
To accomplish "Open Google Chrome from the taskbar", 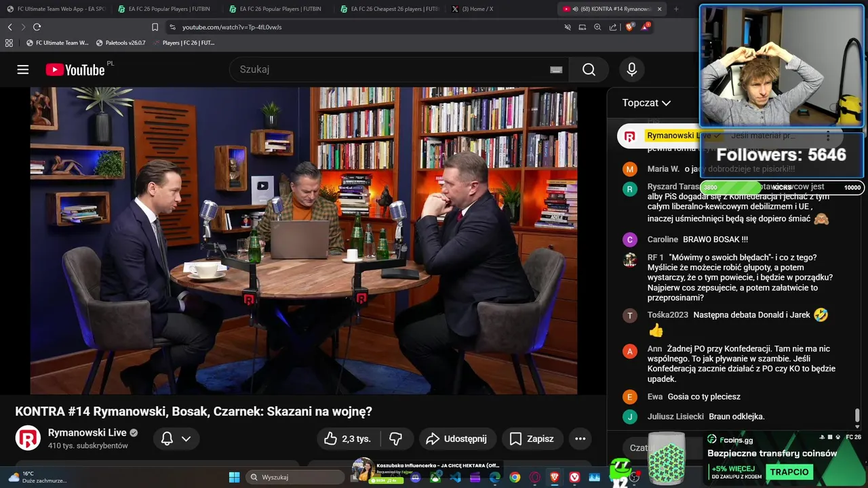I will click(515, 477).
